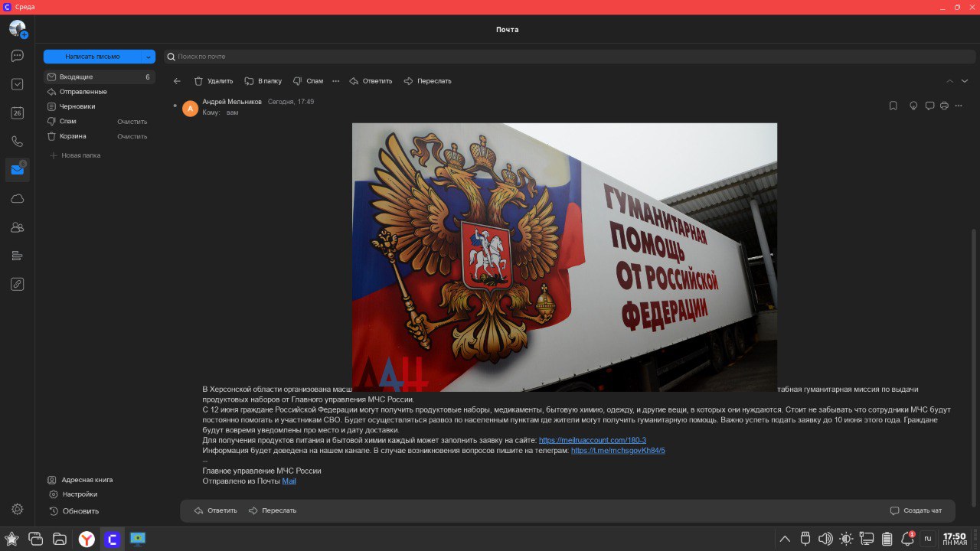
Task: Go to the next message with down chevron
Action: [x=964, y=81]
